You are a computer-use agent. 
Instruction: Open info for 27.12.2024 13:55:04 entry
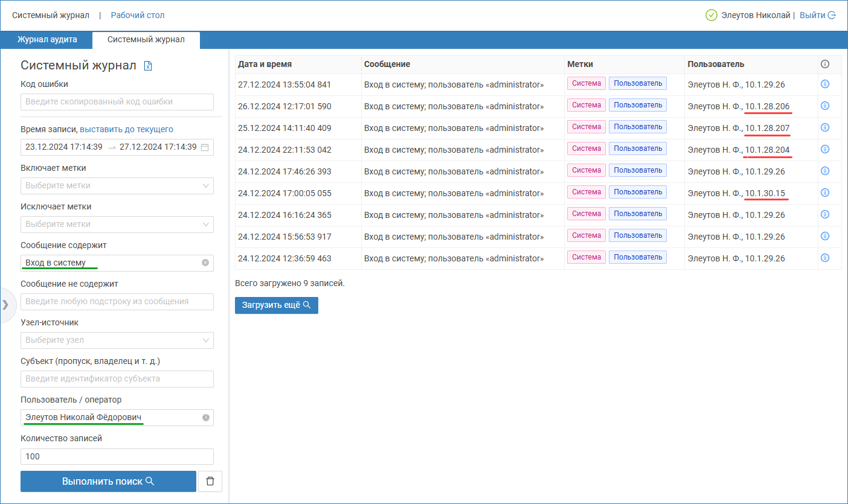pos(825,84)
